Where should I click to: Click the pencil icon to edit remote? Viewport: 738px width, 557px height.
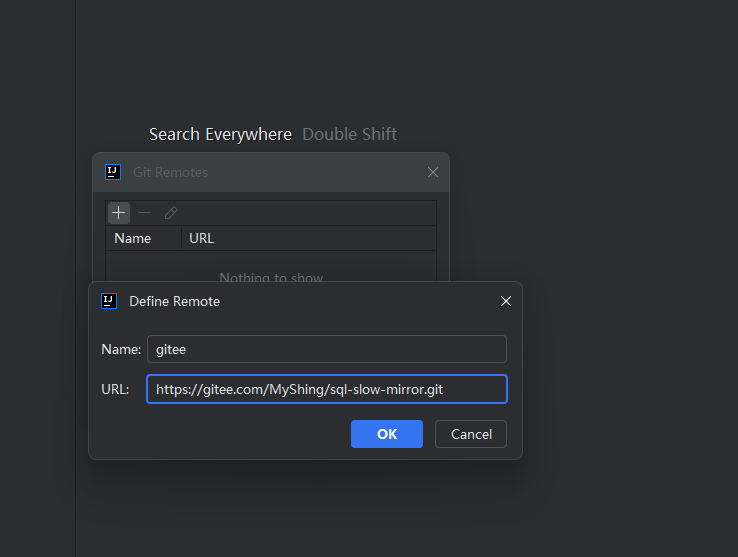click(x=171, y=213)
